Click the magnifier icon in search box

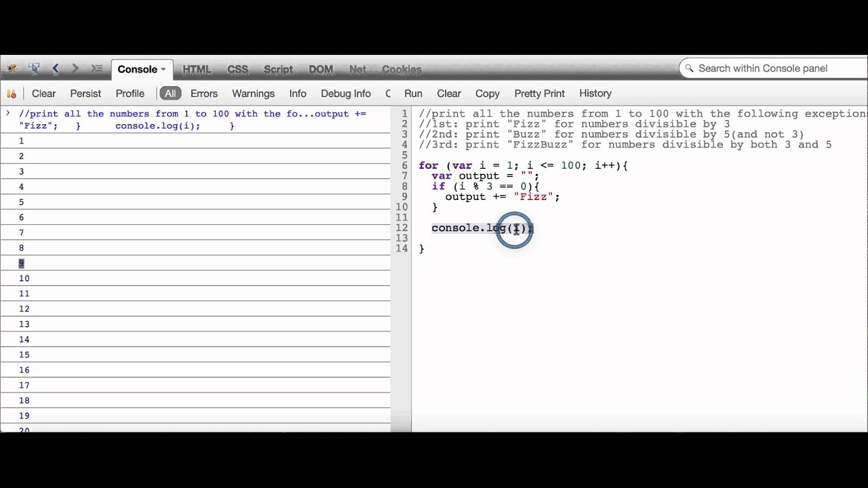click(x=689, y=68)
